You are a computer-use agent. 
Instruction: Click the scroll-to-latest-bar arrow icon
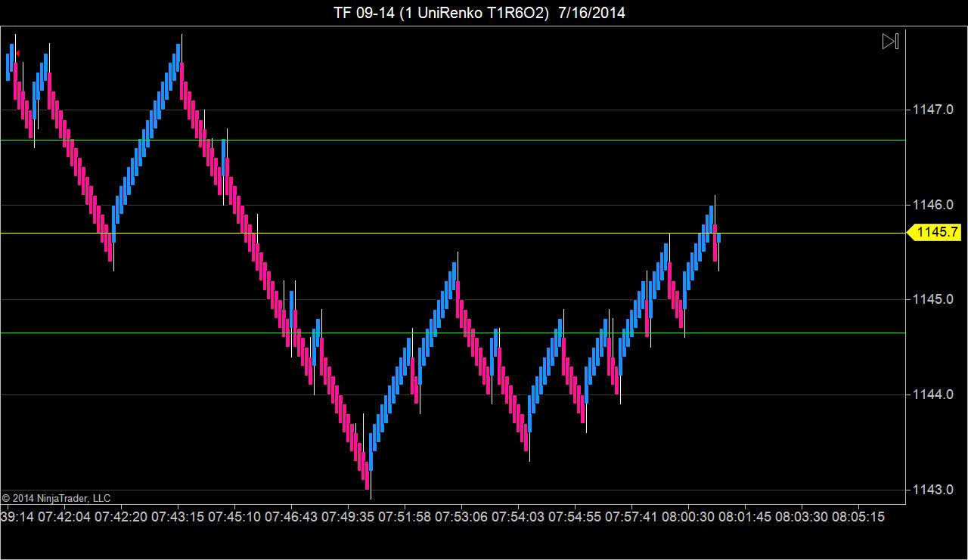(890, 42)
